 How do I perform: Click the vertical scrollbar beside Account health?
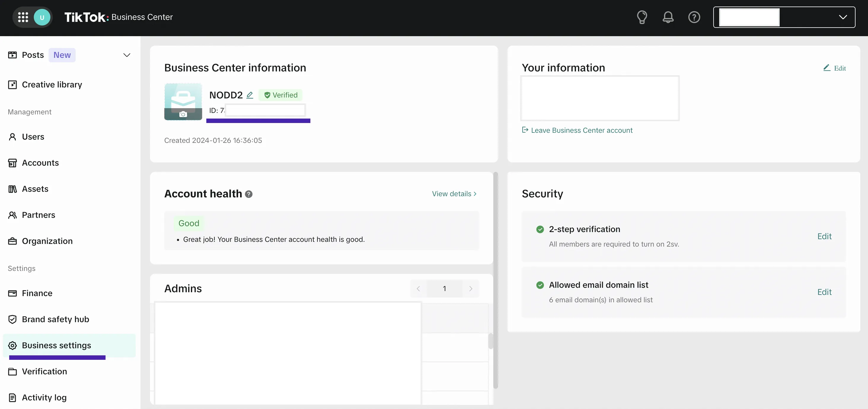pos(495,280)
